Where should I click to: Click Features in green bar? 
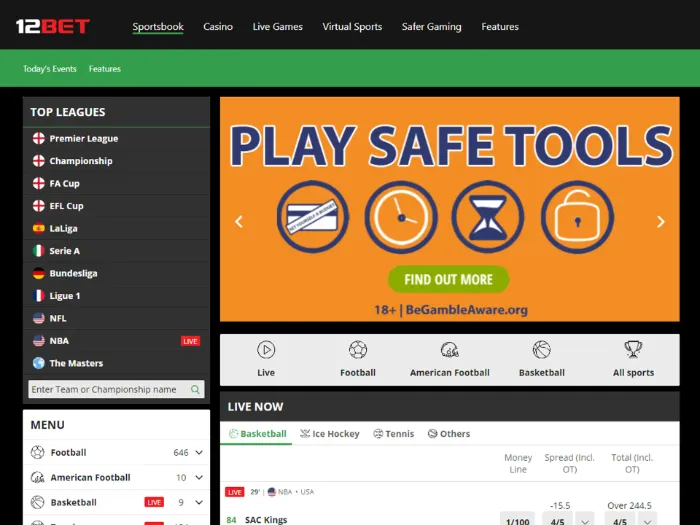click(105, 69)
